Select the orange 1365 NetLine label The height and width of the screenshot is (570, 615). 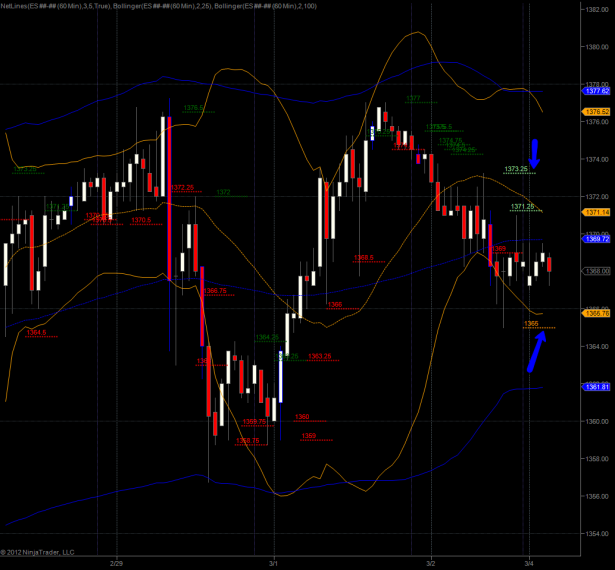pyautogui.click(x=531, y=324)
